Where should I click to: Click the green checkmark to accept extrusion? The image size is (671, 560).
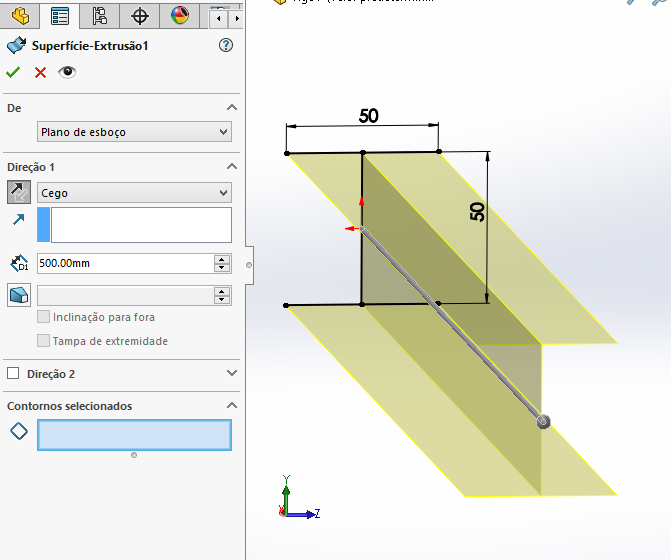point(13,72)
